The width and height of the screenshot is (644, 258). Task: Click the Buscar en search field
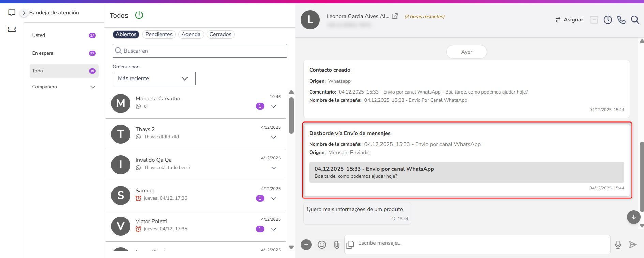pyautogui.click(x=200, y=51)
